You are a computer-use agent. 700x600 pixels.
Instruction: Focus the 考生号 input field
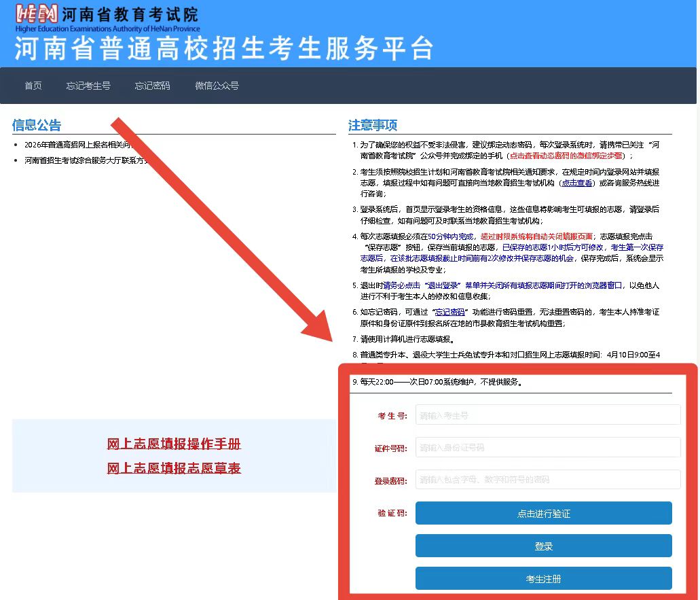click(547, 415)
